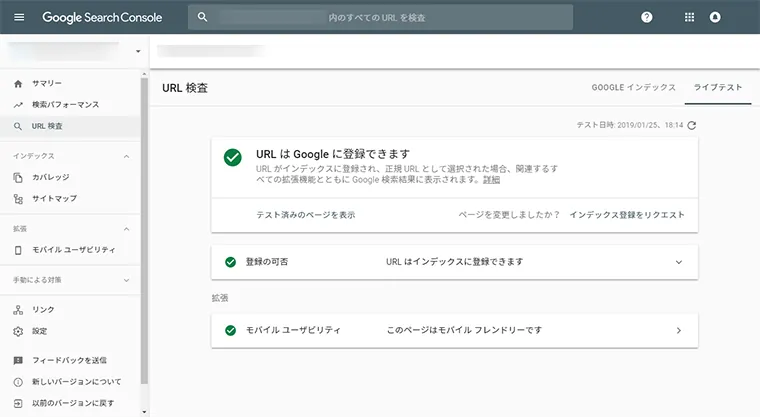The height and width of the screenshot is (417, 760).
Task: Click the large green check on URL status card
Action: 233,157
